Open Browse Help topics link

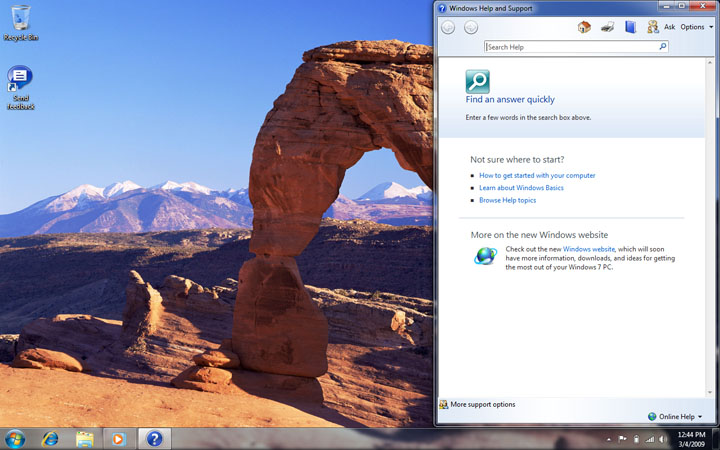[507, 200]
